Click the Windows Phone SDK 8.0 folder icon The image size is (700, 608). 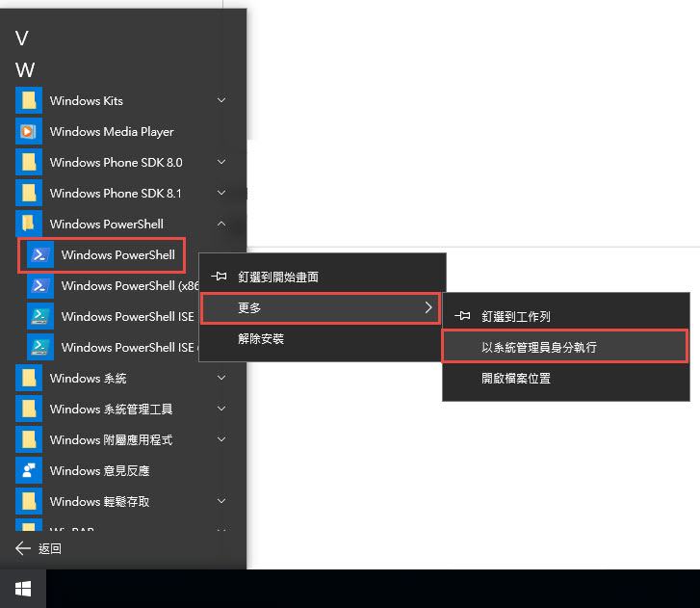29,162
